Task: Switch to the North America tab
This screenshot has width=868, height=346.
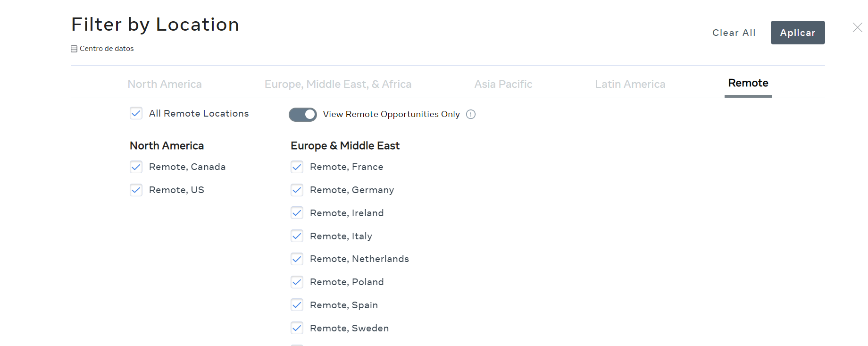Action: (165, 84)
